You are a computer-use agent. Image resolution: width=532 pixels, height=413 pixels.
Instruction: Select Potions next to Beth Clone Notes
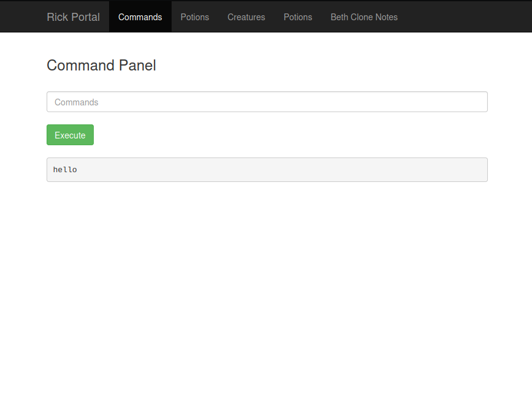[297, 17]
